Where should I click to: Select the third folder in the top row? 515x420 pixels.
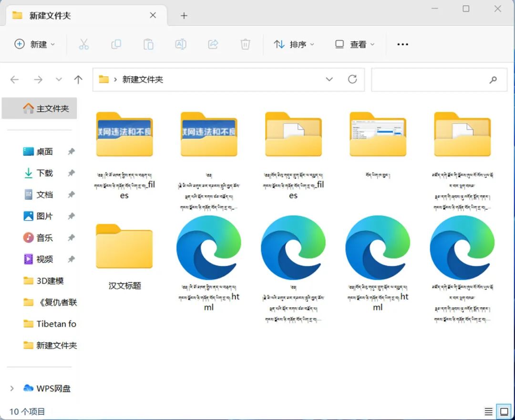coord(293,134)
